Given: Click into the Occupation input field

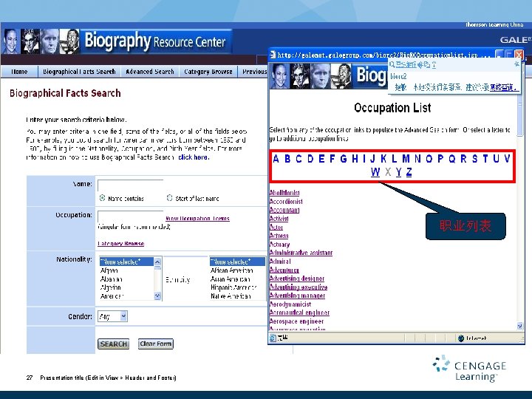Looking at the screenshot, I should [130, 216].
